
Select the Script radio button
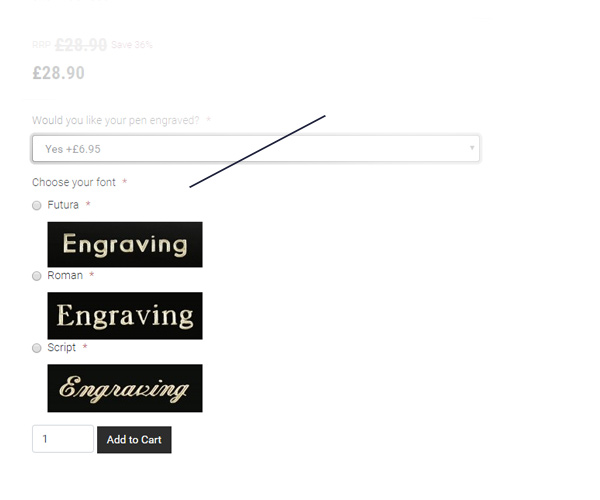pos(37,348)
